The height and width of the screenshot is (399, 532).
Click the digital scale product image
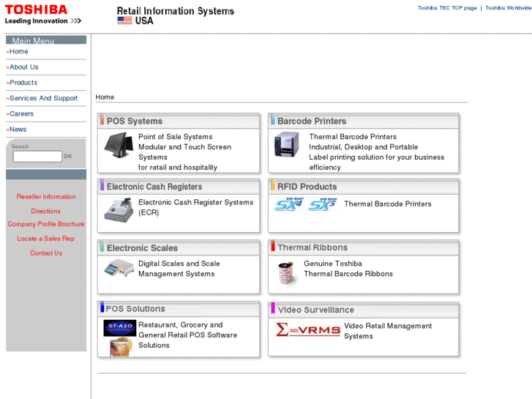(119, 268)
